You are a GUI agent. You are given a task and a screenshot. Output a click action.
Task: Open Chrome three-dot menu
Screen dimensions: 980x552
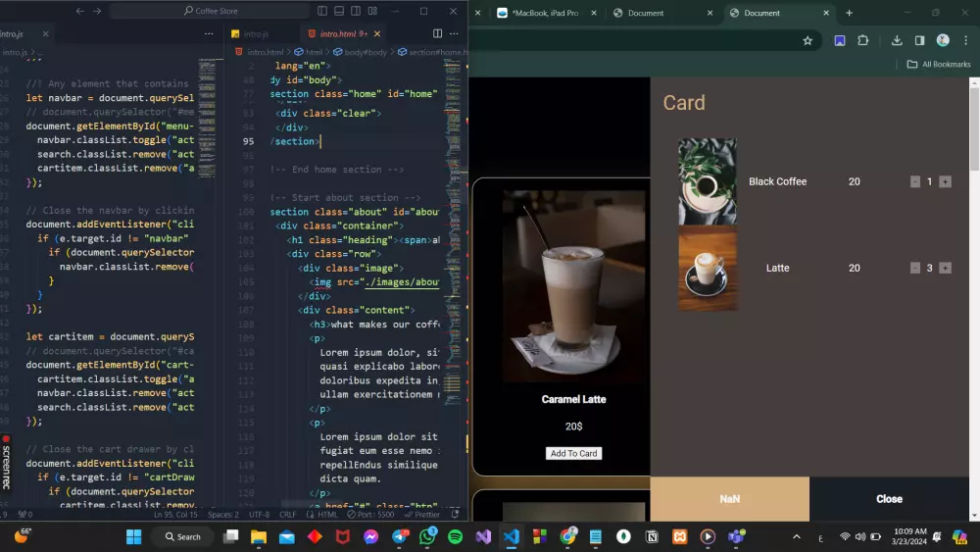coord(966,40)
